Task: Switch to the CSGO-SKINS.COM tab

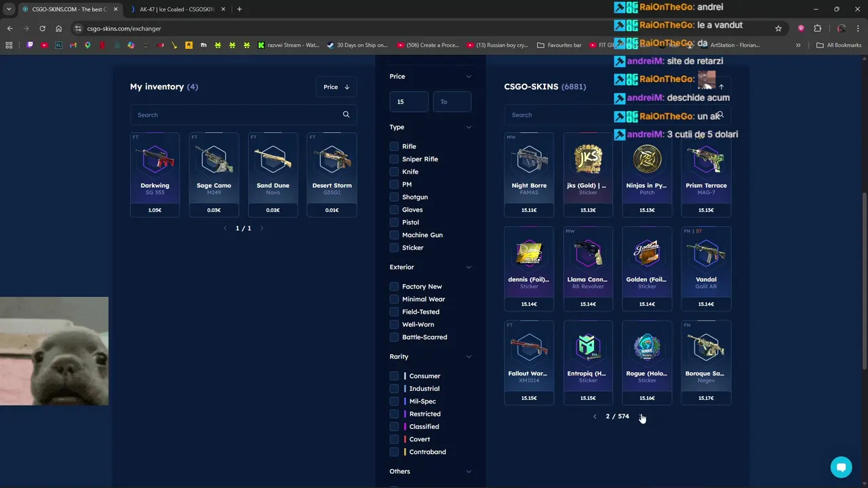Action: [x=69, y=9]
